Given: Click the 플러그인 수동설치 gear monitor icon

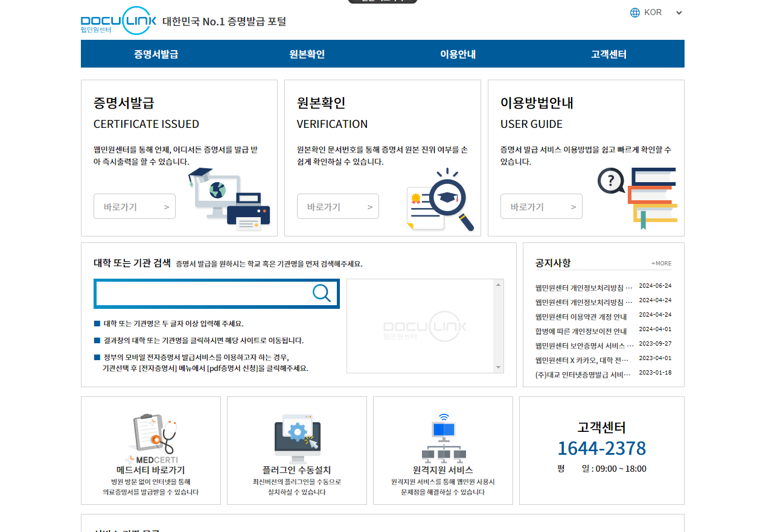Looking at the screenshot, I should (296, 435).
